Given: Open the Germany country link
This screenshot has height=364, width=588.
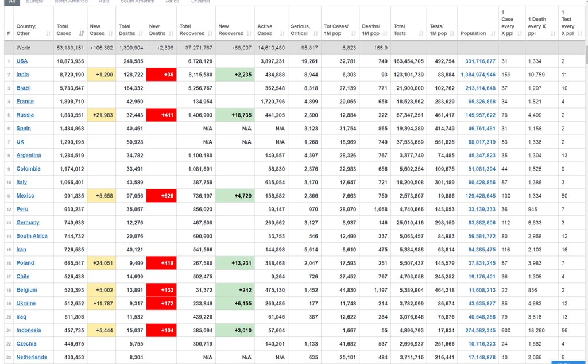Looking at the screenshot, I should (x=28, y=223).
